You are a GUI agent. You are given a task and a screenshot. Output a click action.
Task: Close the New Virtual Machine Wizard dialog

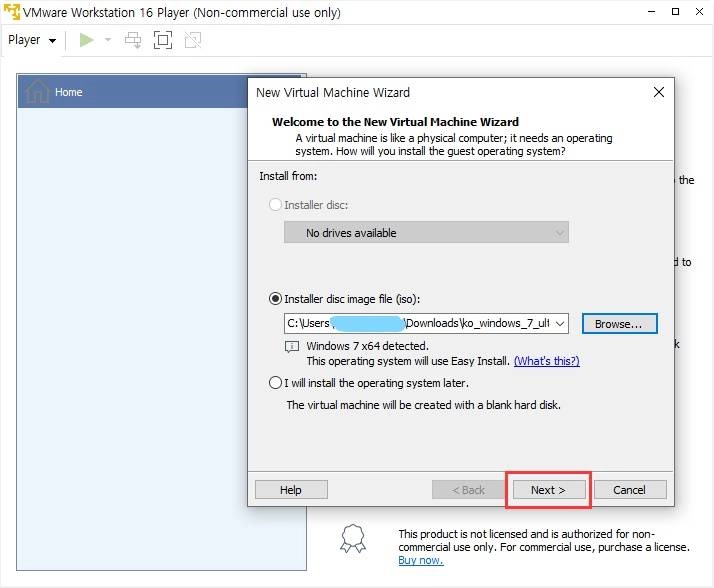[658, 92]
